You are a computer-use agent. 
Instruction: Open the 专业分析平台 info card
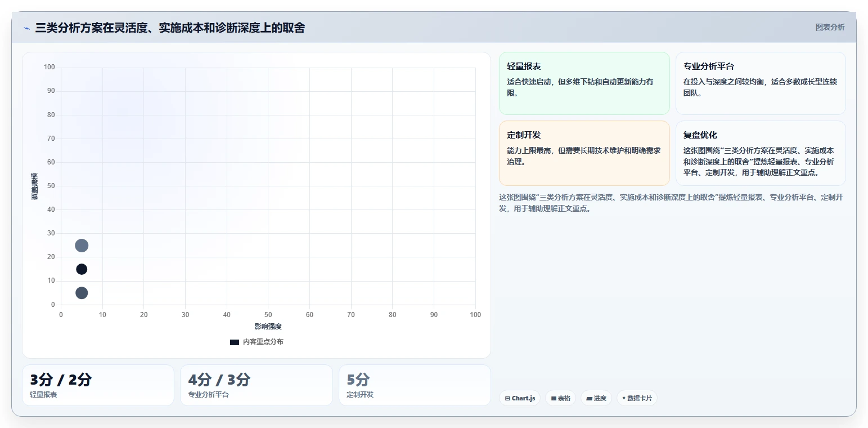(x=761, y=83)
